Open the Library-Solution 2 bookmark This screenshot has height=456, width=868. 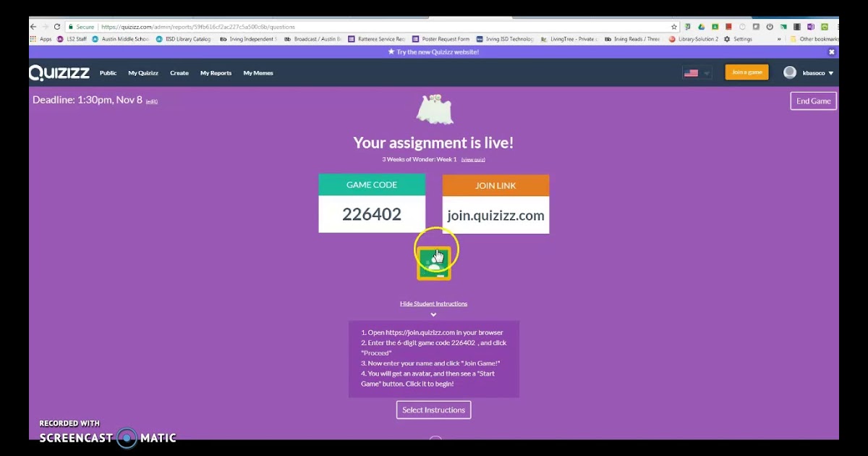[694, 39]
